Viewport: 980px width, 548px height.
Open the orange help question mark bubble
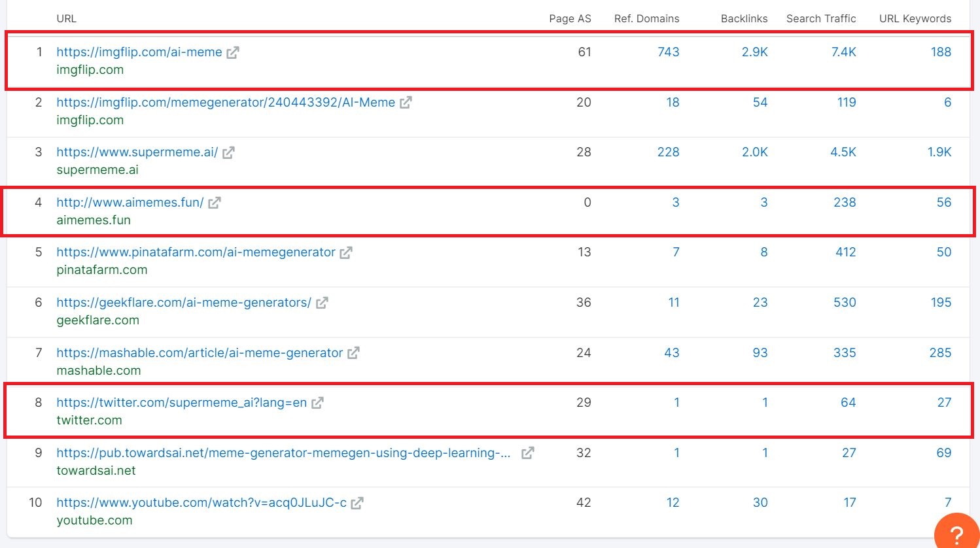click(956, 531)
